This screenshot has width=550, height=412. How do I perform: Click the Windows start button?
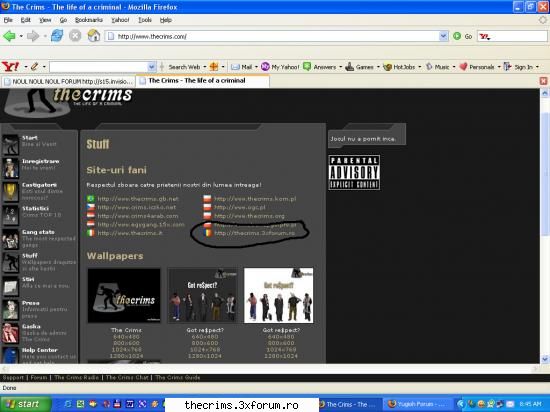[x=26, y=404]
